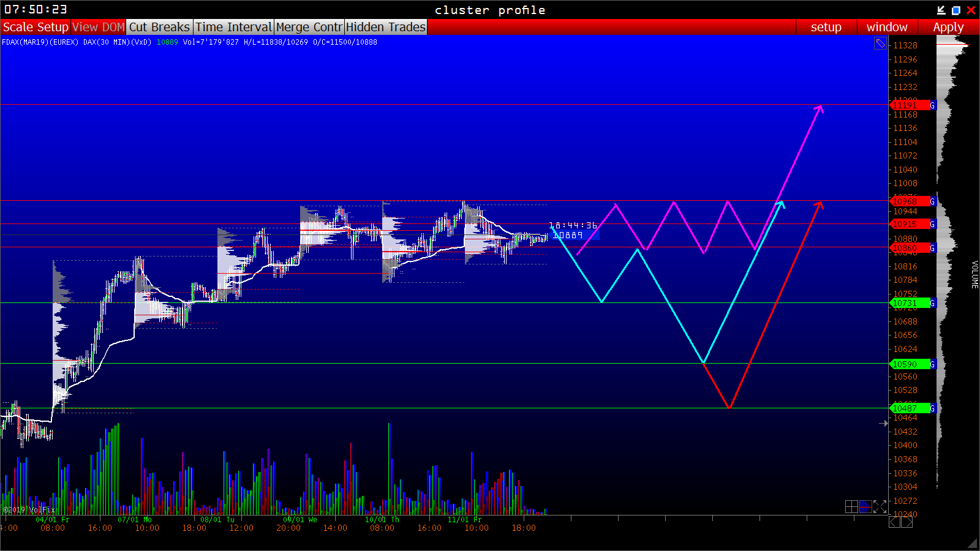Open the window menu

point(887,27)
